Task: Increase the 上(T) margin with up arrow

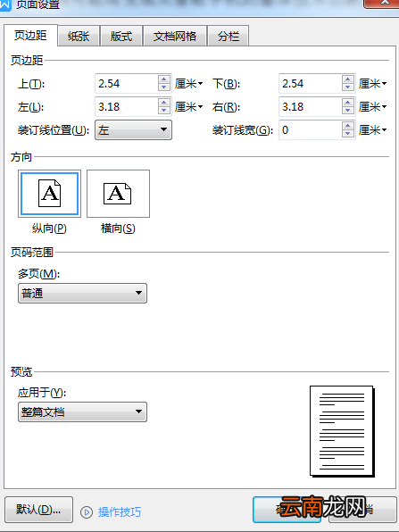Action: click(x=164, y=79)
